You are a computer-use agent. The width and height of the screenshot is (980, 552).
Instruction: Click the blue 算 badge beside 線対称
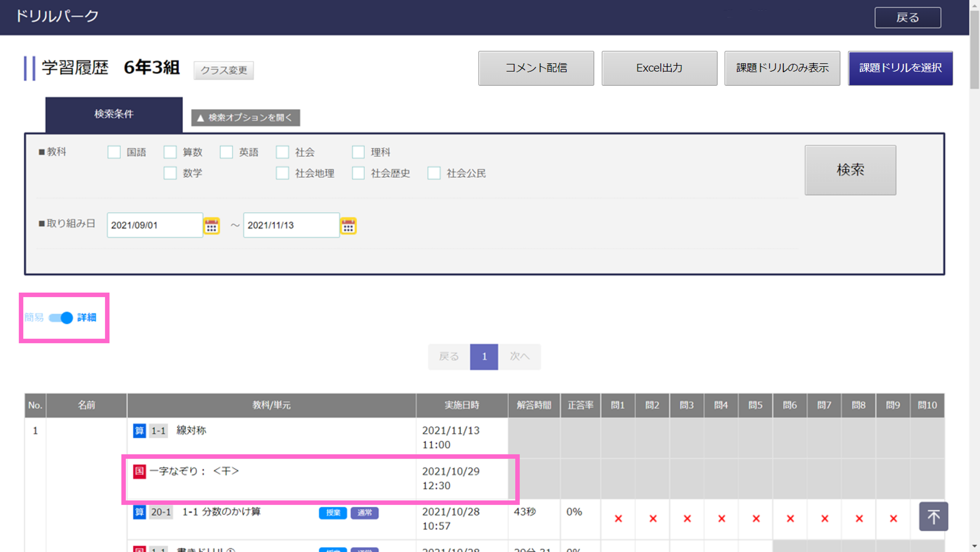pyautogui.click(x=139, y=430)
